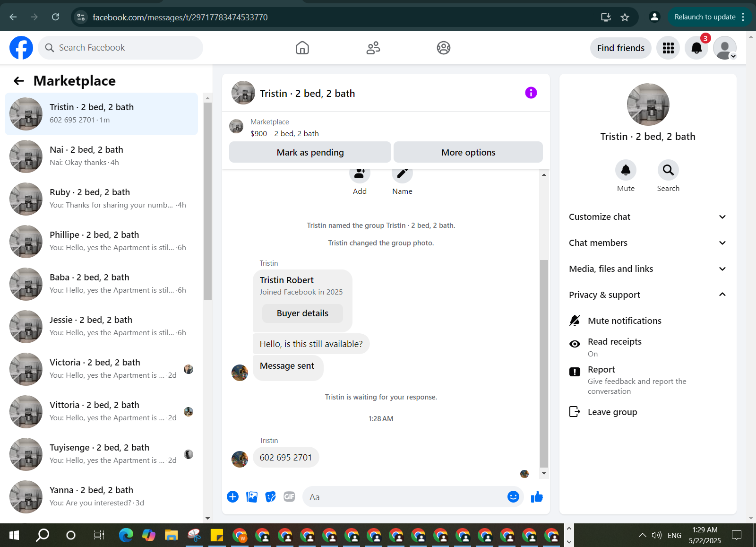The image size is (756, 547).
Task: Attach a photo using the image icon
Action: [x=252, y=496]
